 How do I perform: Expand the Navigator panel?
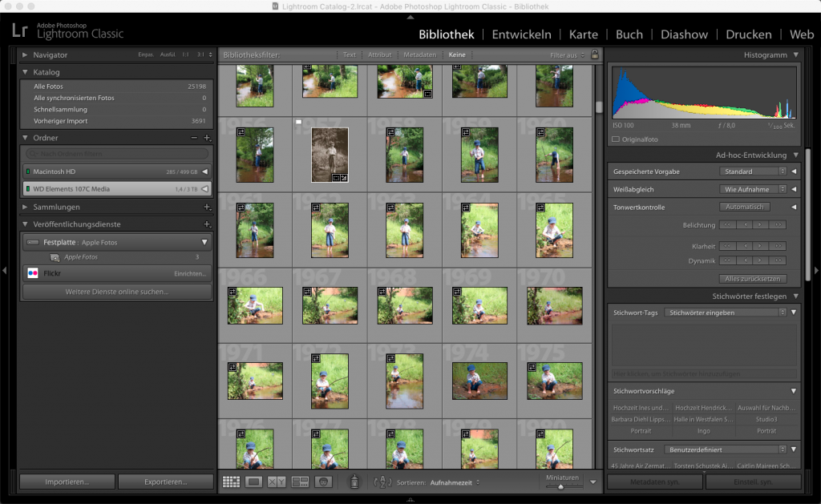click(25, 54)
